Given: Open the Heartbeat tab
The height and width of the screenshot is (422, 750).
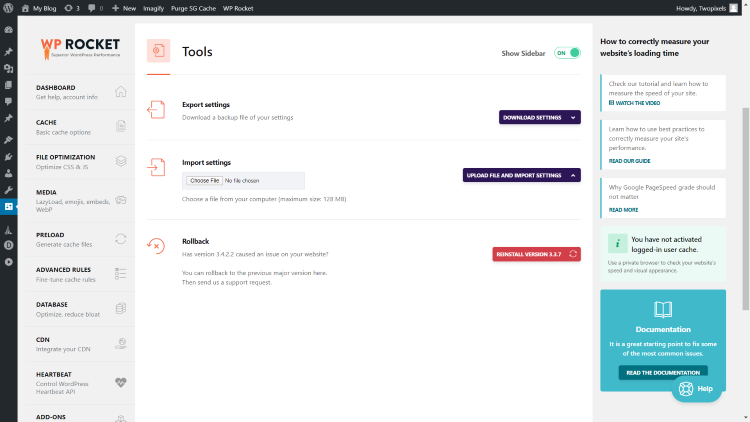Looking at the screenshot, I should coord(80,383).
